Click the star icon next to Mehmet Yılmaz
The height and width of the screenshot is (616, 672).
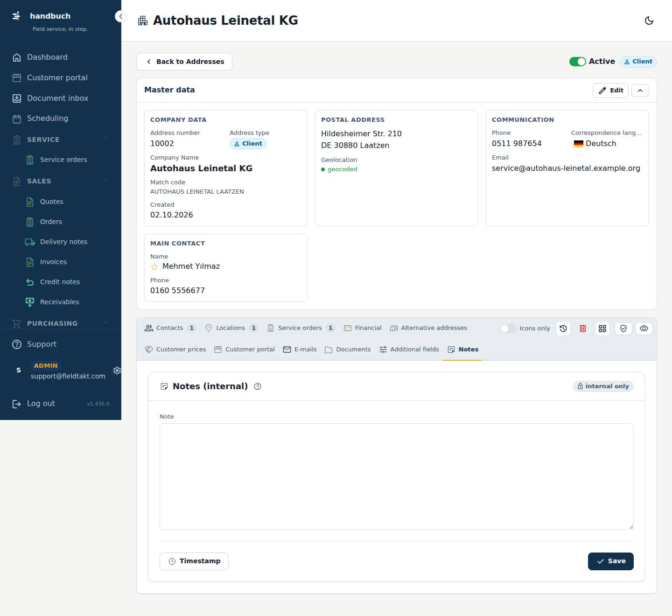(154, 267)
